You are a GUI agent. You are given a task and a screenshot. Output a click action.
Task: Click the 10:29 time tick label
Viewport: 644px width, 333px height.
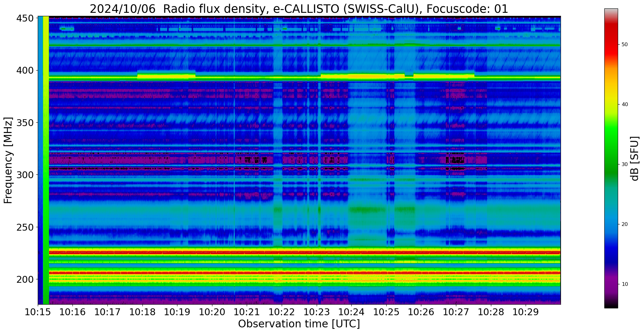[x=526, y=312]
